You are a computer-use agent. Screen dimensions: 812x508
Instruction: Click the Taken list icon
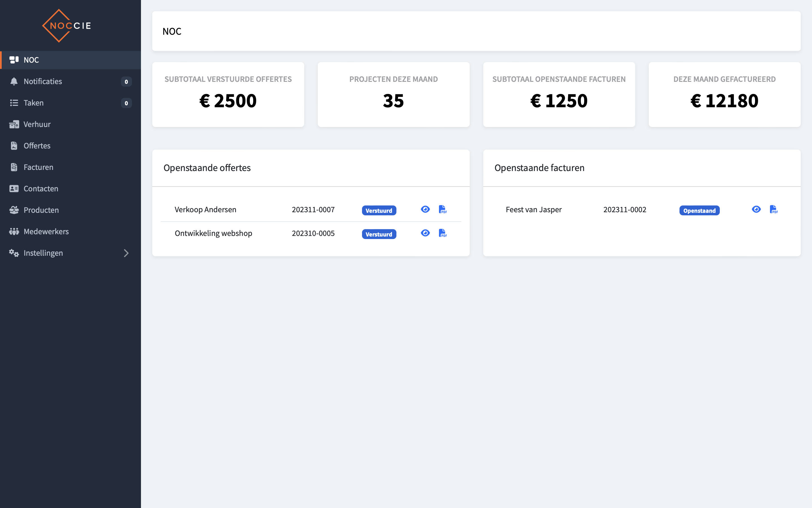tap(14, 103)
